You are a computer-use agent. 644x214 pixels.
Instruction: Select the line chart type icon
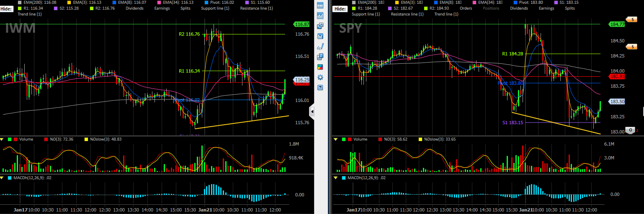(x=320, y=16)
